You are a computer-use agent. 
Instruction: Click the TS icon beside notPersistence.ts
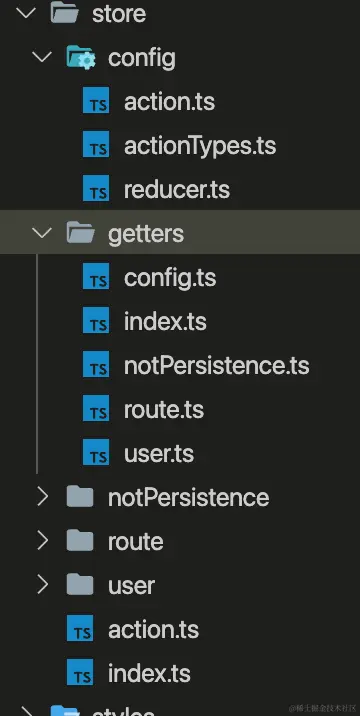pos(96,365)
